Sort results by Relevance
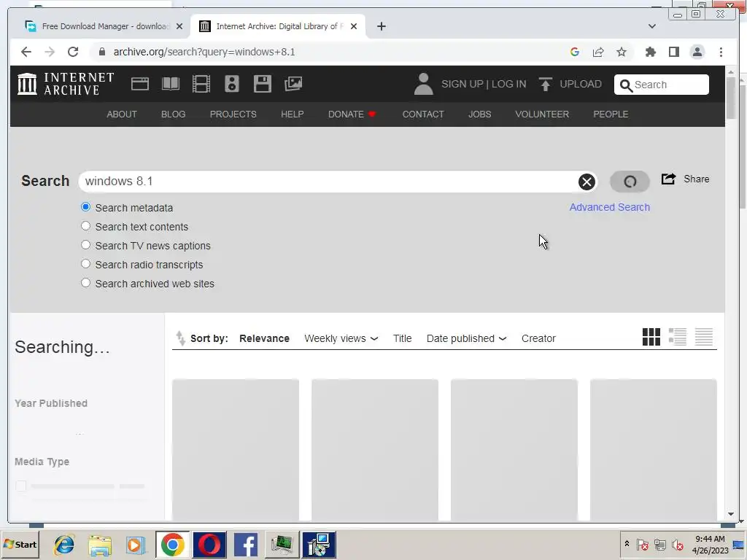747x560 pixels. pos(264,338)
